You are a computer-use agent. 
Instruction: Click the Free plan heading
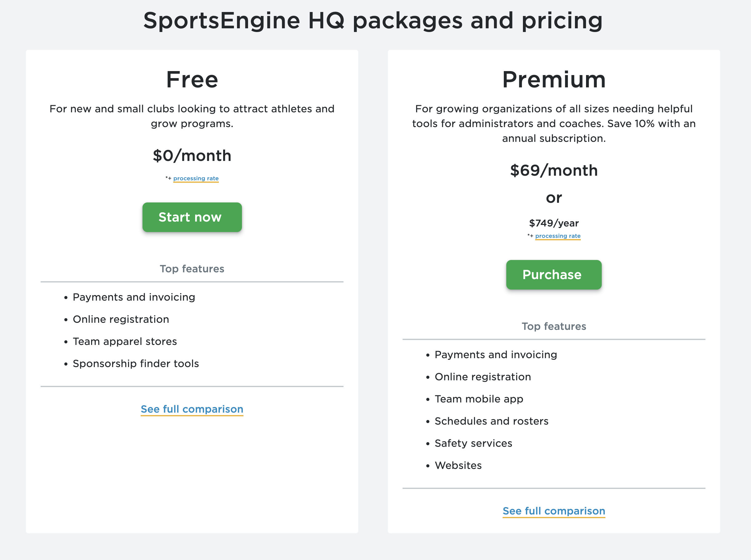click(192, 80)
